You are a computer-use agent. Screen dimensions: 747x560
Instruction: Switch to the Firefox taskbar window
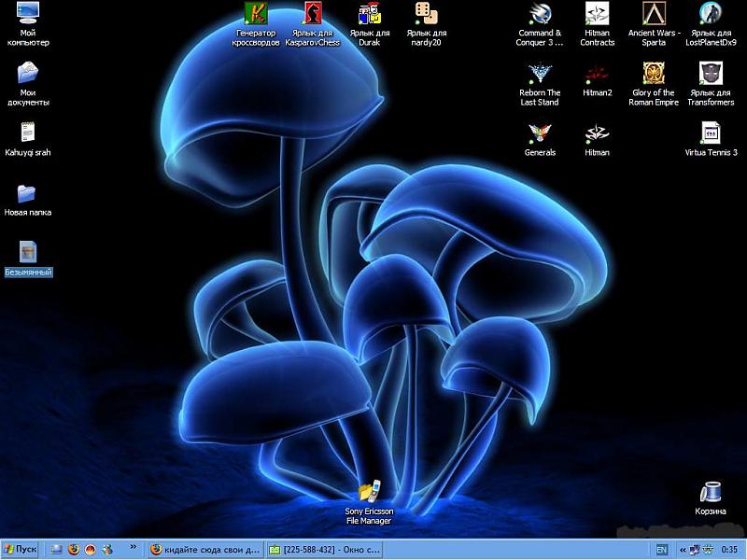[205, 550]
